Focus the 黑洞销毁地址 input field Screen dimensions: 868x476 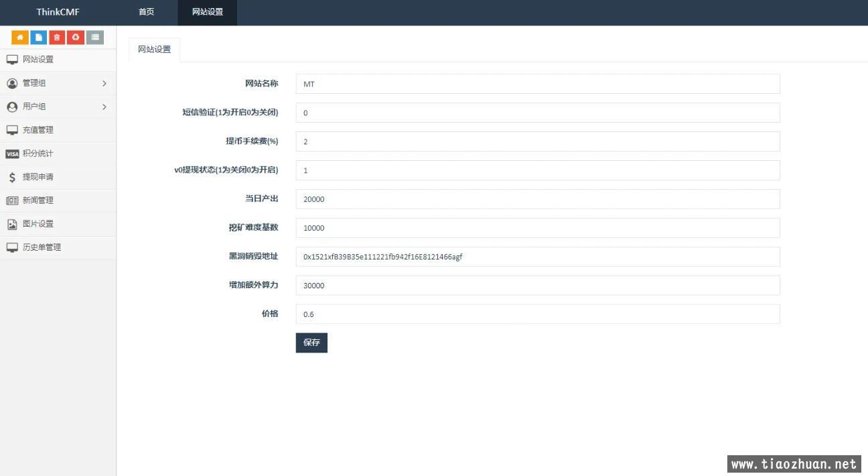[538, 257]
